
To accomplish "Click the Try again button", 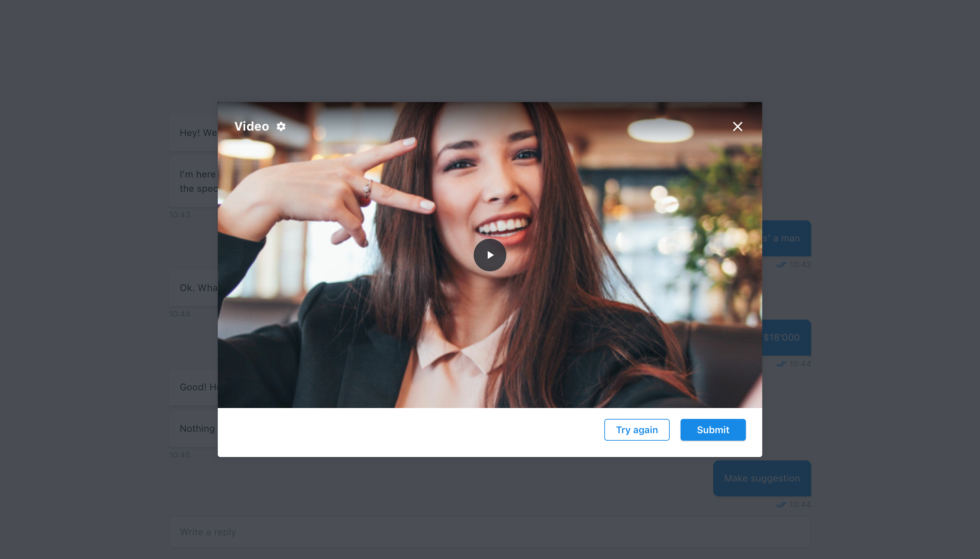I will (x=637, y=429).
